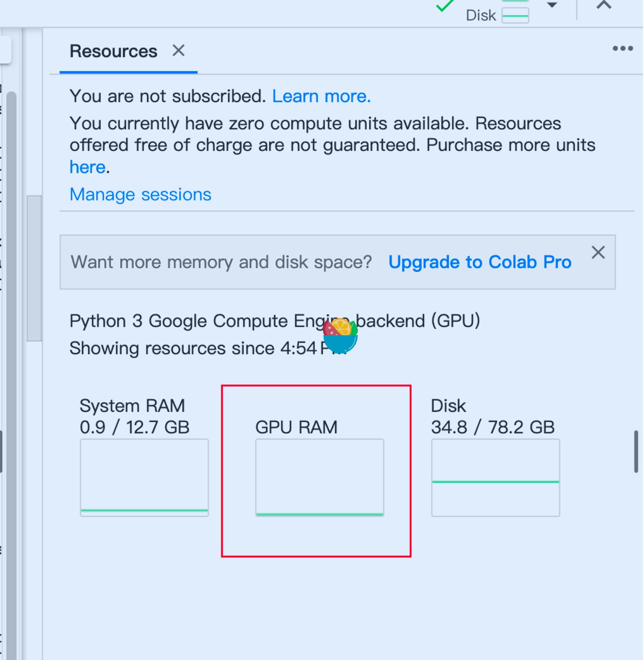Open Manage sessions

click(x=140, y=195)
